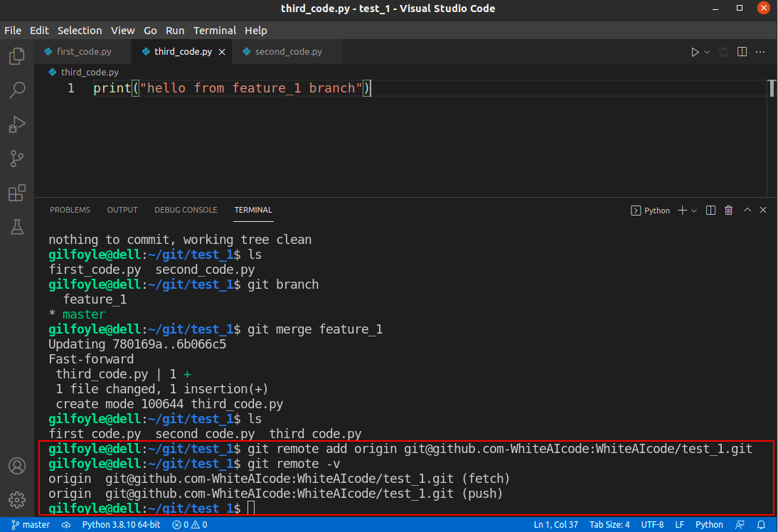Open the Run and Debug sidebar icon
The image size is (778, 532).
16,124
